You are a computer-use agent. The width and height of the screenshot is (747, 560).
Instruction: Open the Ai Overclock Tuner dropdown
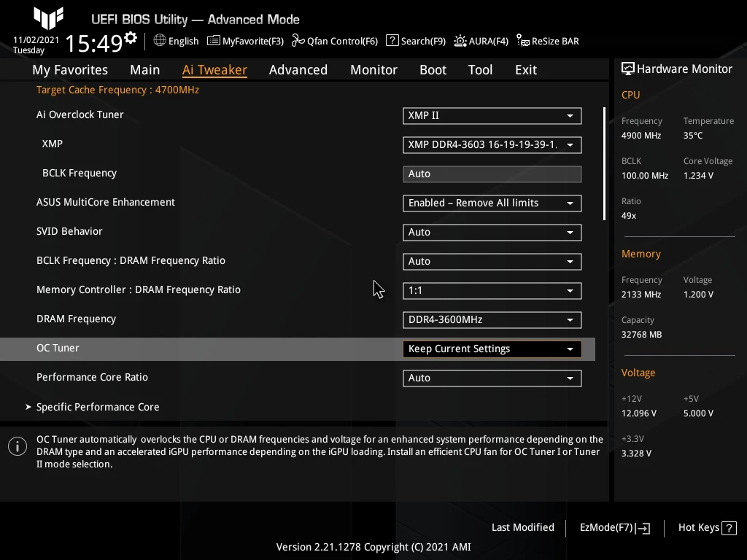tap(492, 116)
